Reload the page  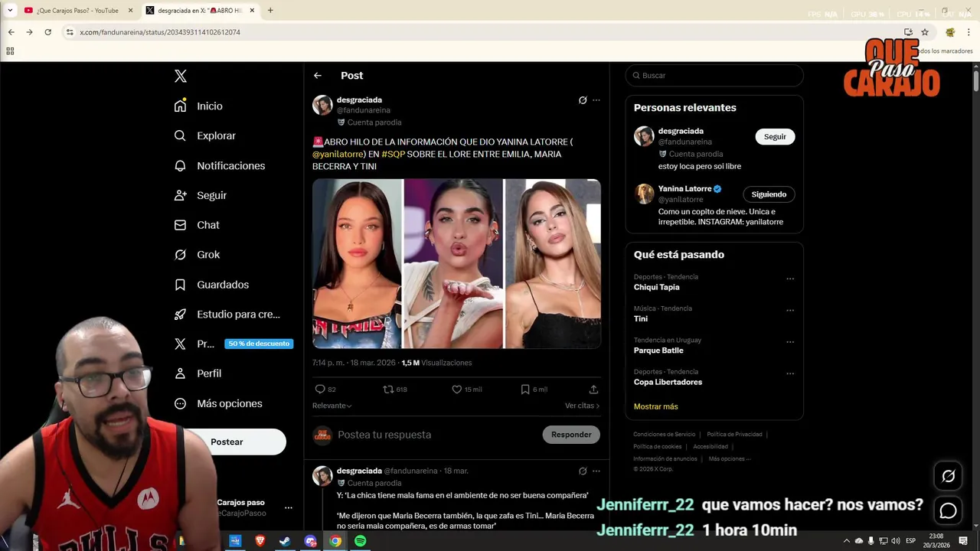coord(47,32)
